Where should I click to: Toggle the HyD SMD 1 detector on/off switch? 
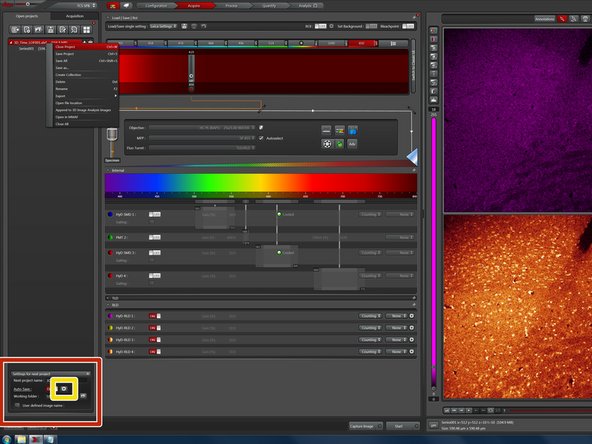tap(154, 214)
